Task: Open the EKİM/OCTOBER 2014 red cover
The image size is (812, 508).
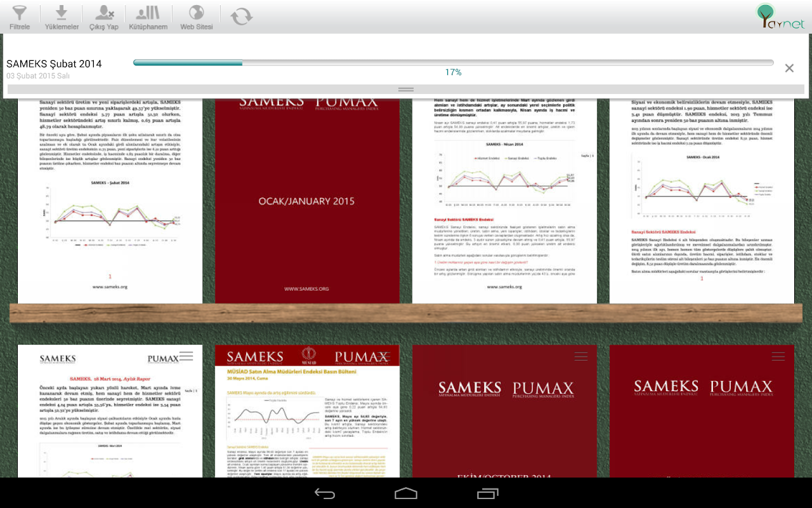Action: pyautogui.click(x=504, y=411)
